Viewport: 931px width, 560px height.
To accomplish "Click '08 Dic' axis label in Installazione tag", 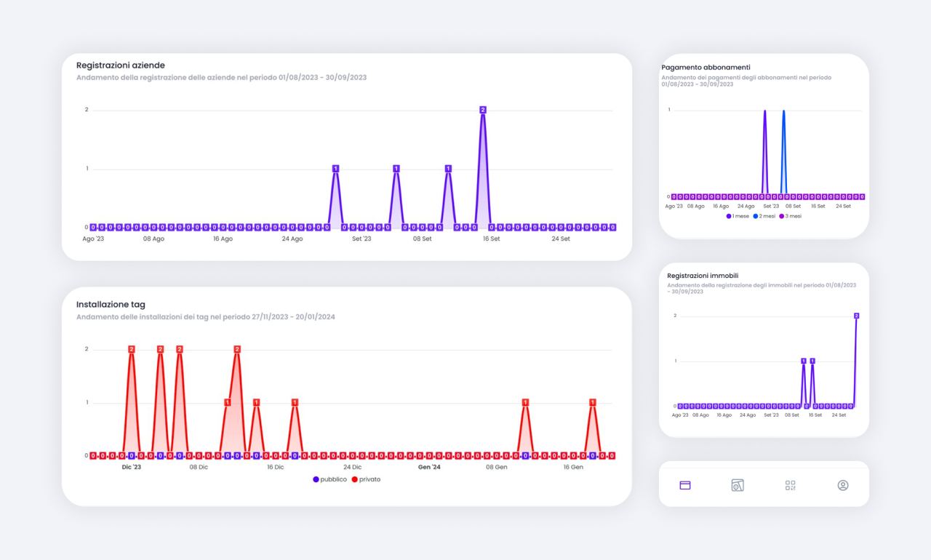I will coord(199,467).
